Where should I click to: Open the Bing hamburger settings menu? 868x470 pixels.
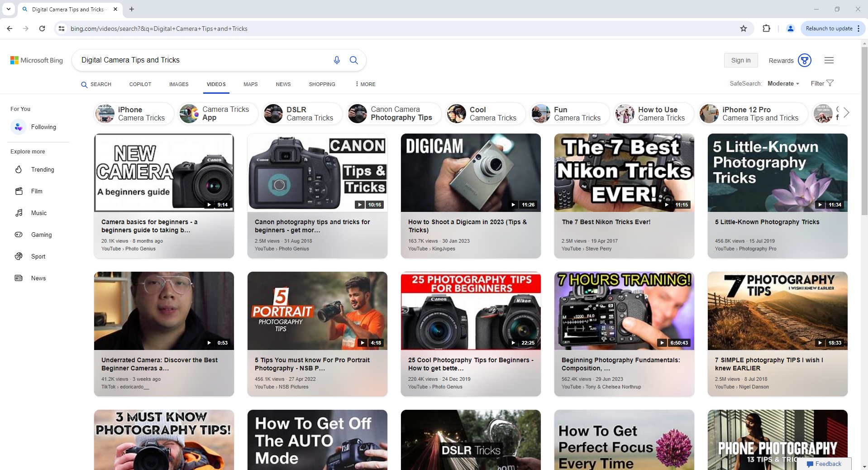[829, 60]
